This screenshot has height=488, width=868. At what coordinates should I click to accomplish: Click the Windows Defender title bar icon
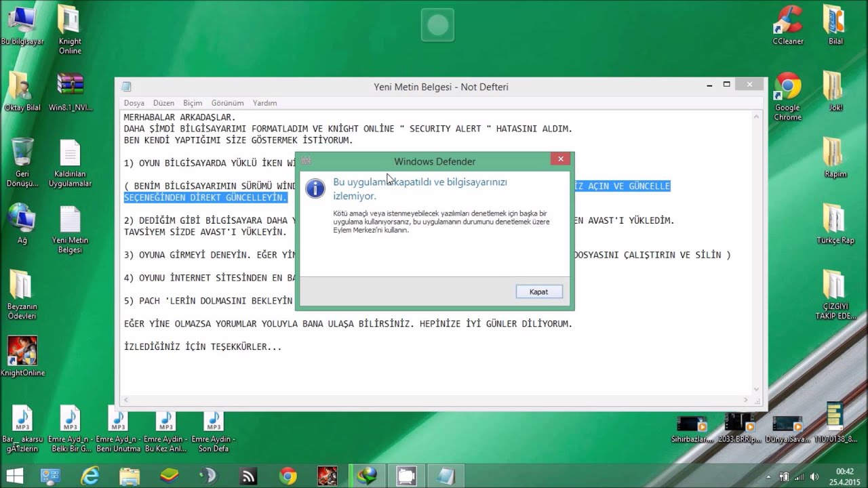[306, 161]
